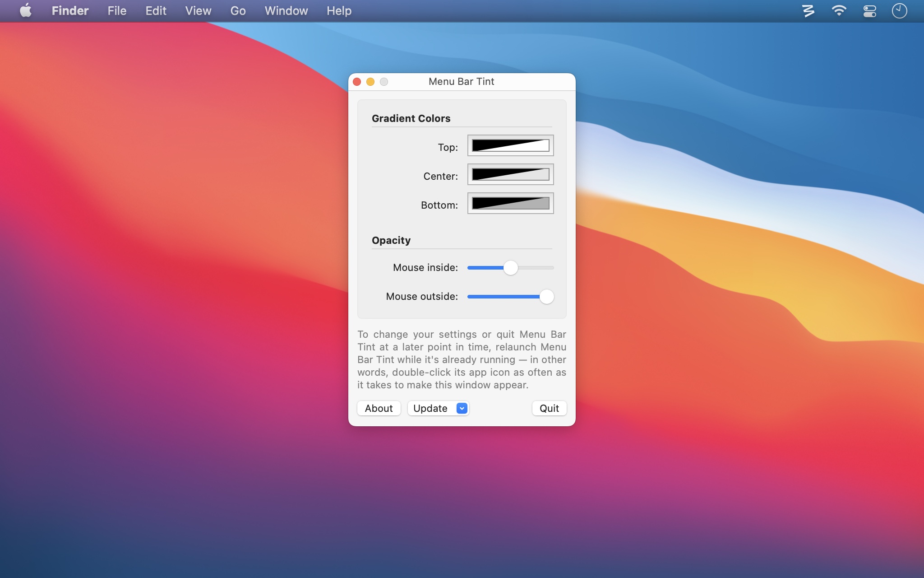The height and width of the screenshot is (578, 924).
Task: Click the zigzag status bar icon
Action: click(808, 10)
